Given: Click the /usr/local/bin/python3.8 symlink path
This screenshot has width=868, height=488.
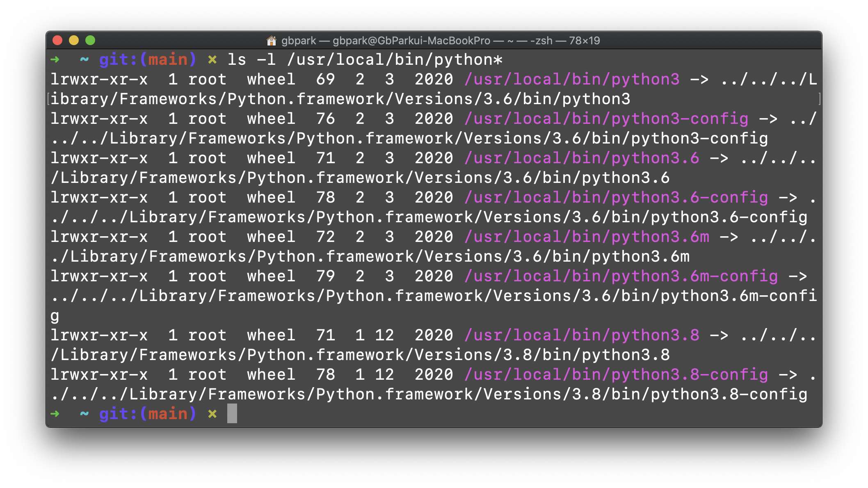Looking at the screenshot, I should point(582,335).
